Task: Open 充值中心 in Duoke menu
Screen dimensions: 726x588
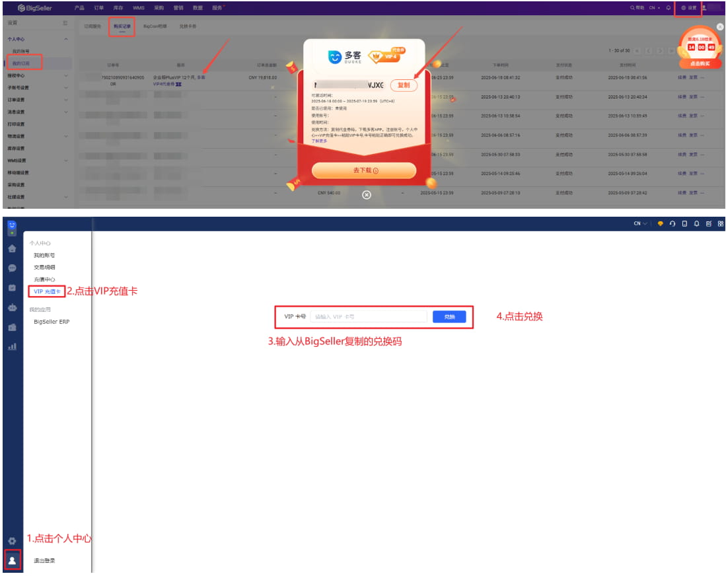Action: pyautogui.click(x=44, y=279)
